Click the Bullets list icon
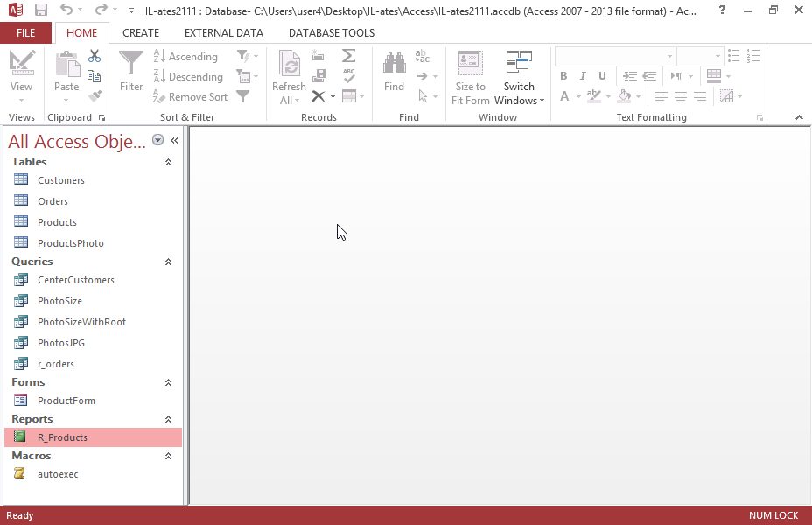 (x=733, y=56)
